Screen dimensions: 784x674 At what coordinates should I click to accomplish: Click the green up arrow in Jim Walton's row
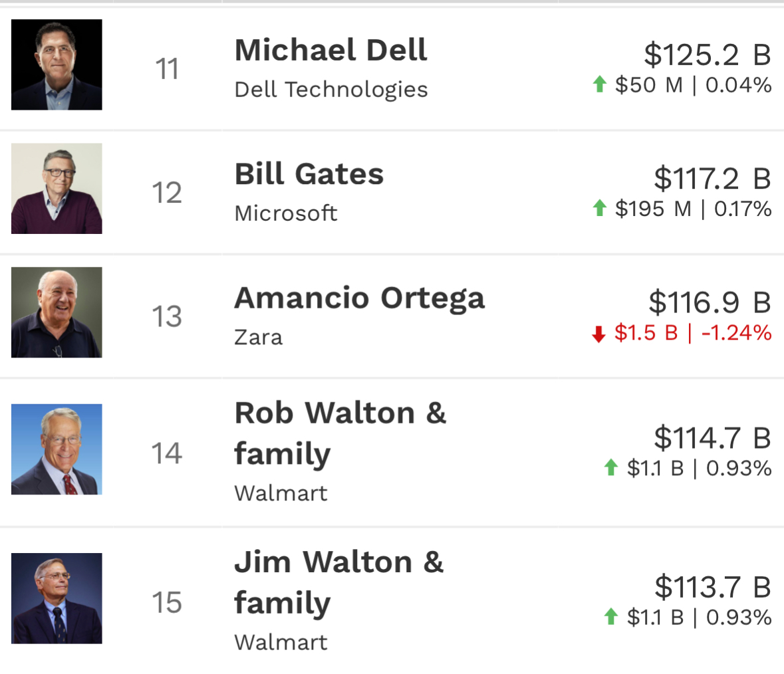click(610, 617)
